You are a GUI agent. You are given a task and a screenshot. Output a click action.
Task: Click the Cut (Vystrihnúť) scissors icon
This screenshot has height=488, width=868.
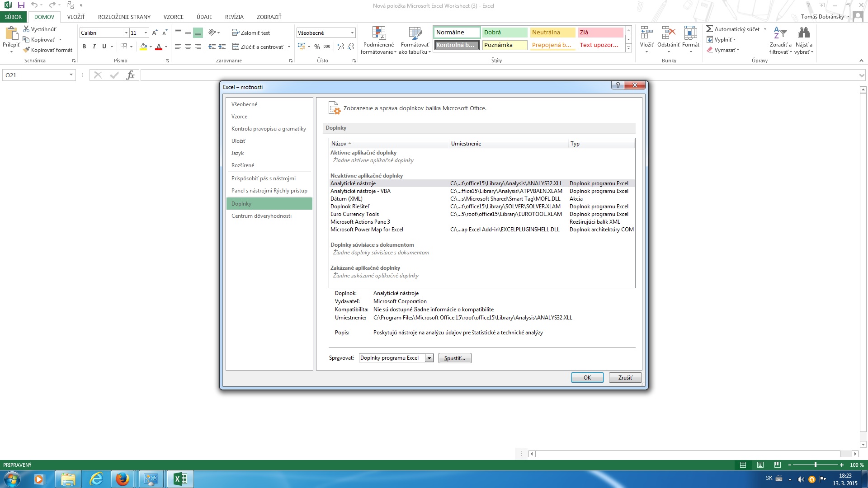pyautogui.click(x=26, y=29)
